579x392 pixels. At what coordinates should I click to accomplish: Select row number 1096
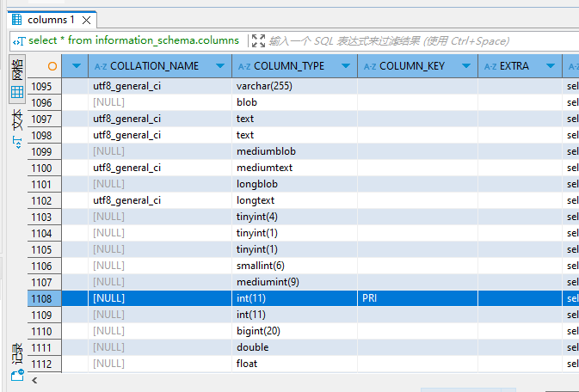pyautogui.click(x=45, y=102)
